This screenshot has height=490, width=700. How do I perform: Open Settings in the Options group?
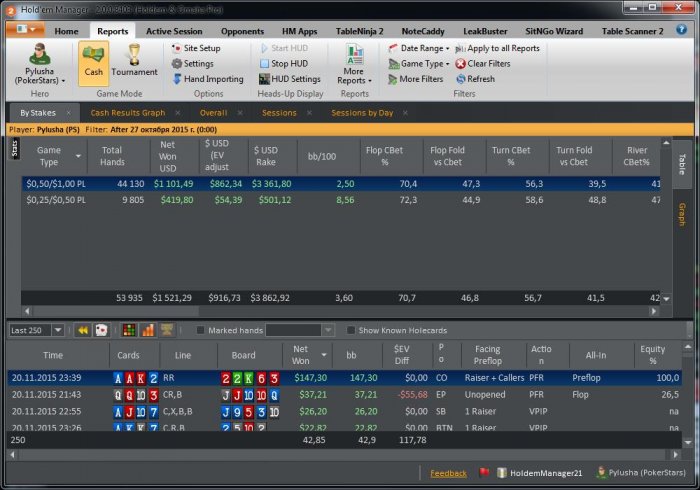click(193, 63)
